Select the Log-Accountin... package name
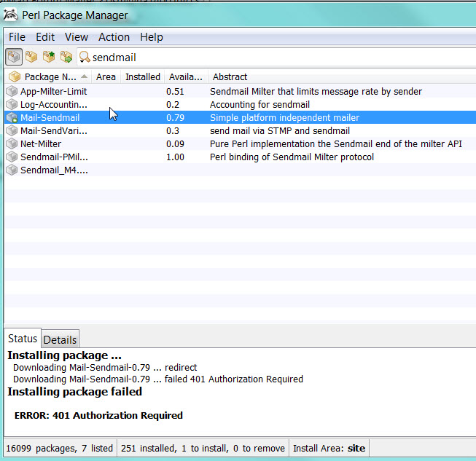 pyautogui.click(x=54, y=105)
